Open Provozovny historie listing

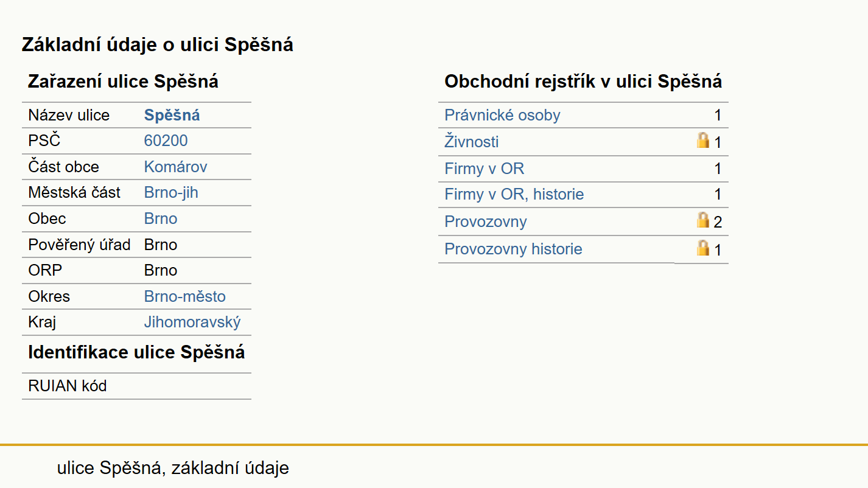tap(514, 249)
